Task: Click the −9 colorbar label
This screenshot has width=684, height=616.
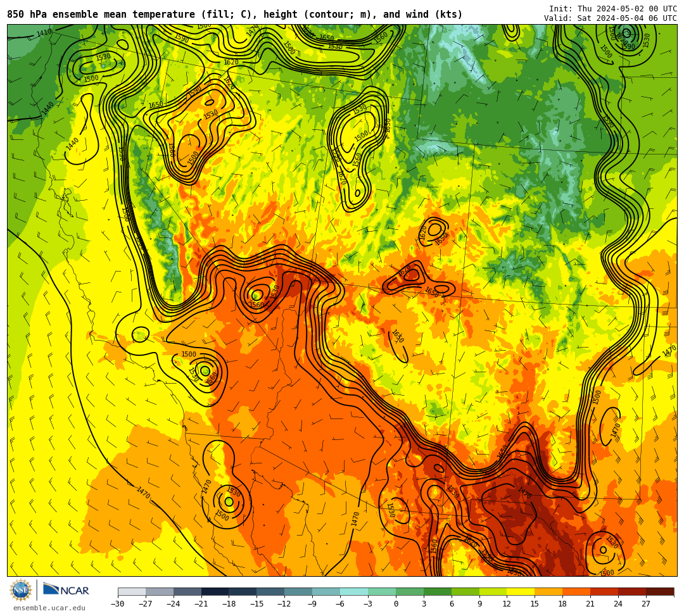Action: 312,604
